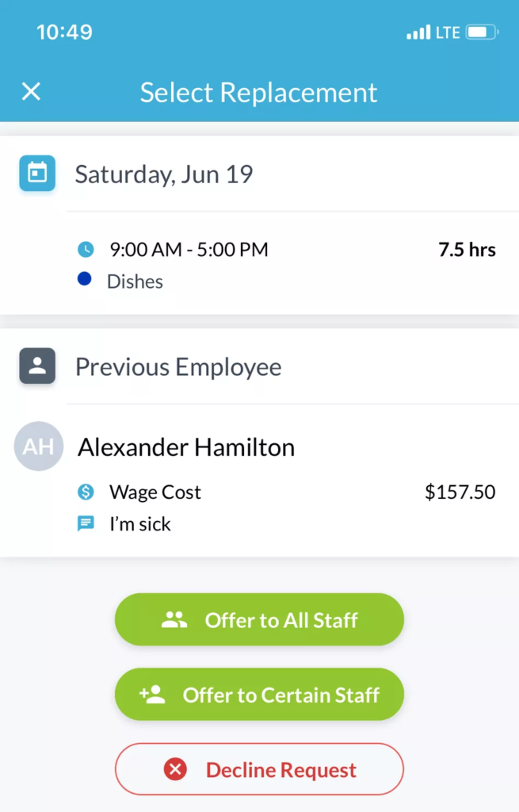The width and height of the screenshot is (519, 812).
Task: Decline the replacement request
Action: pos(259,769)
